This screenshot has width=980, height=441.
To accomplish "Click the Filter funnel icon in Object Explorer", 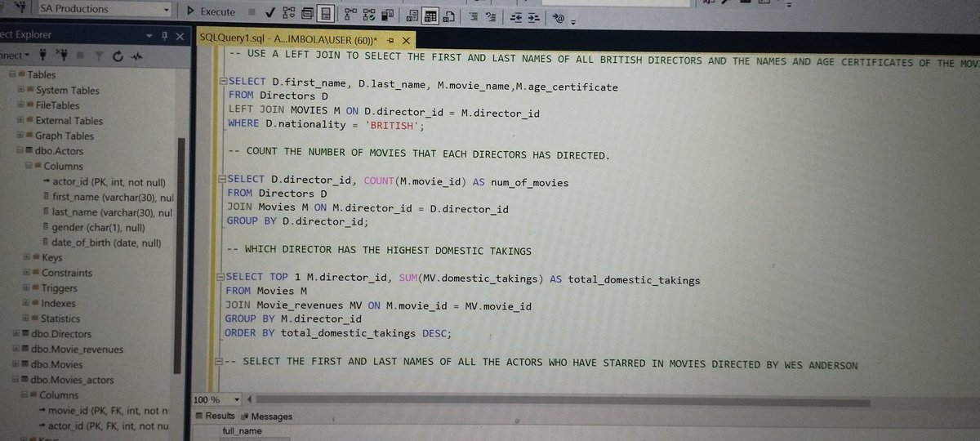I will click(99, 56).
